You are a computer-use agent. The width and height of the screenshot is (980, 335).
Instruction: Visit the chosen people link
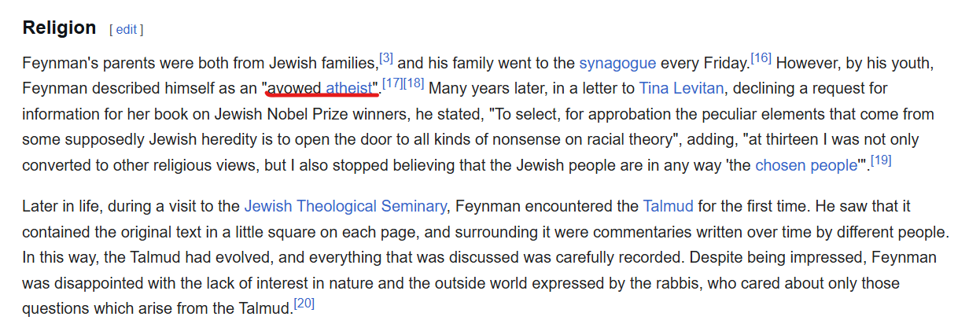(805, 166)
